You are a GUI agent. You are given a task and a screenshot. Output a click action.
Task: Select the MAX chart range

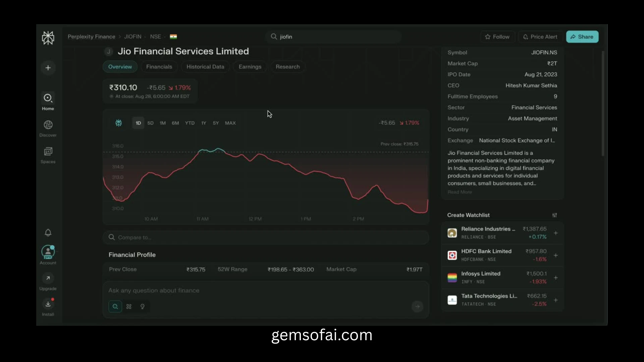tap(230, 123)
